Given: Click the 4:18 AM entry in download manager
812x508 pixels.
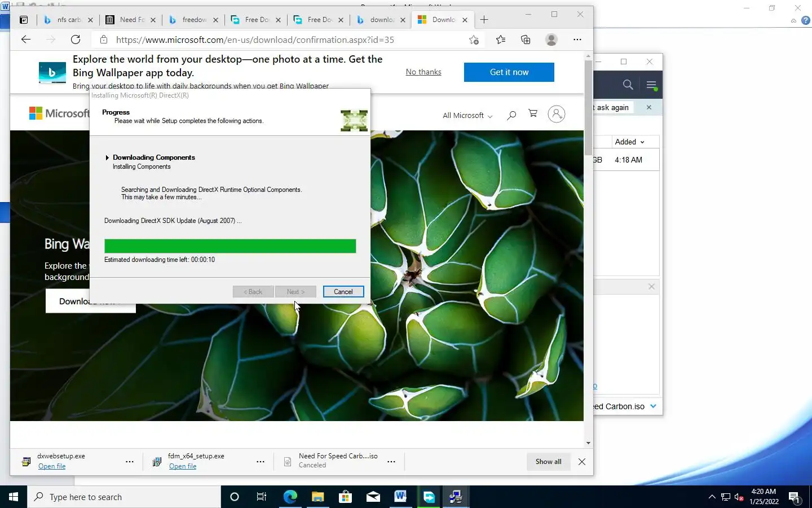Looking at the screenshot, I should 628,160.
